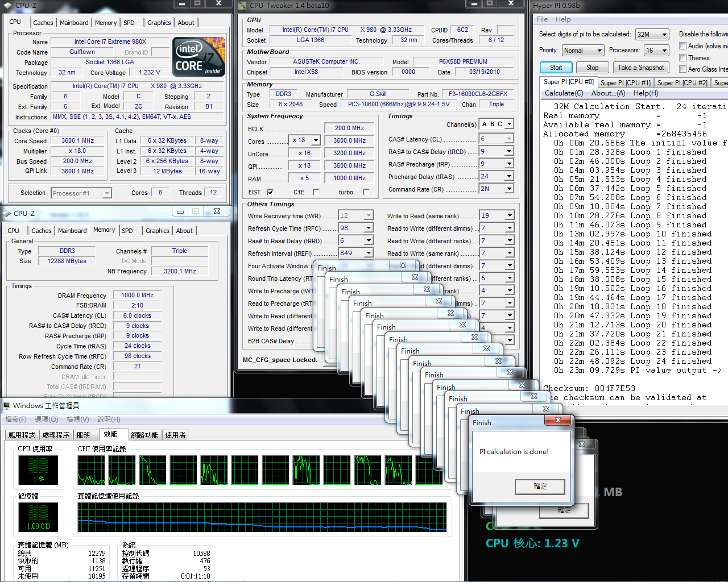Select the Graphics tab in upper CPU-Z
Image resolution: width=728 pixels, height=582 pixels.
pos(159,23)
